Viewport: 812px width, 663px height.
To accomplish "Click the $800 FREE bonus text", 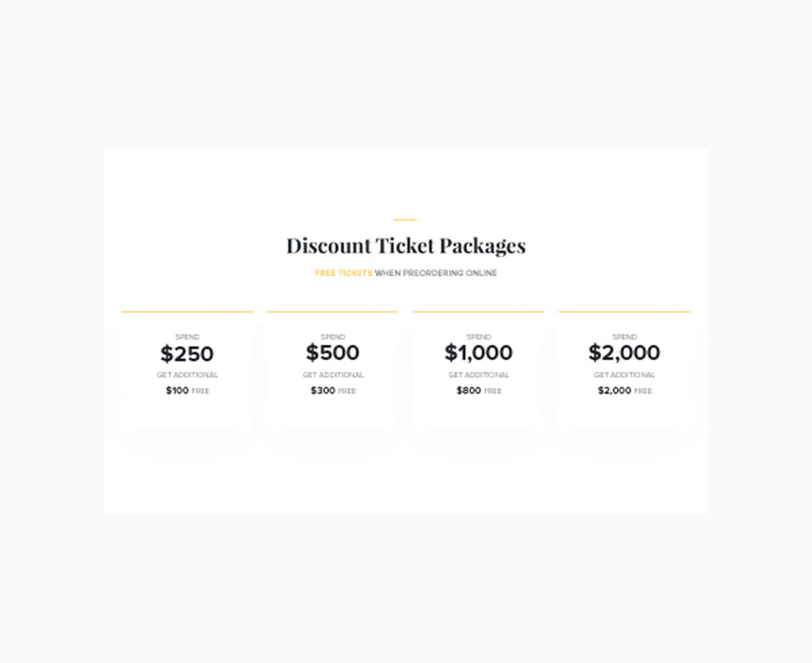I will [479, 391].
